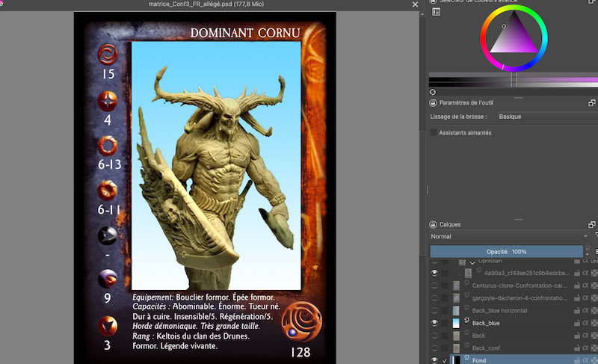The width and height of the screenshot is (598, 364).
Task: Select the Centurus-clone layer
Action: (520, 285)
